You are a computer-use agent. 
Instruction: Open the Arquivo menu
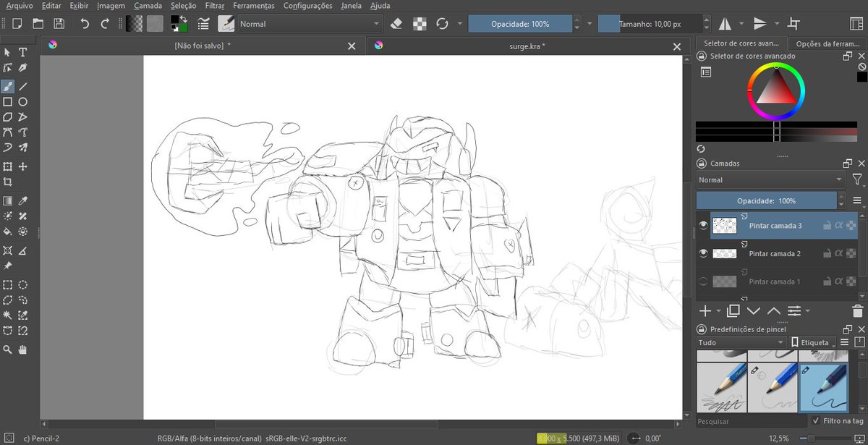tap(20, 6)
